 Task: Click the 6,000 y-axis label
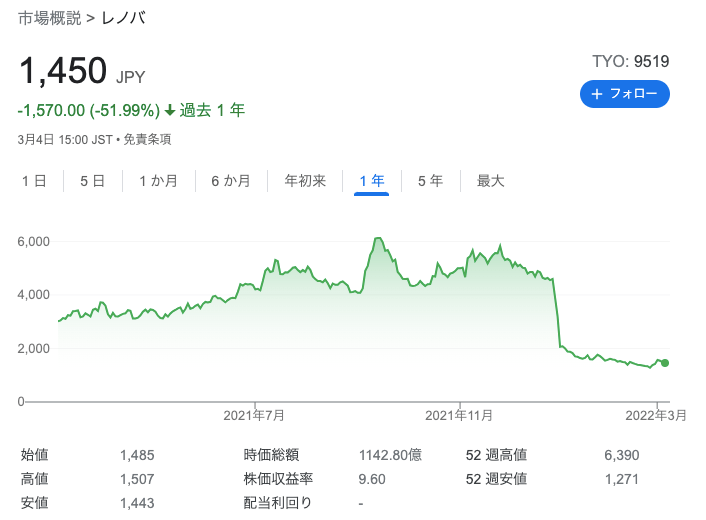33,242
